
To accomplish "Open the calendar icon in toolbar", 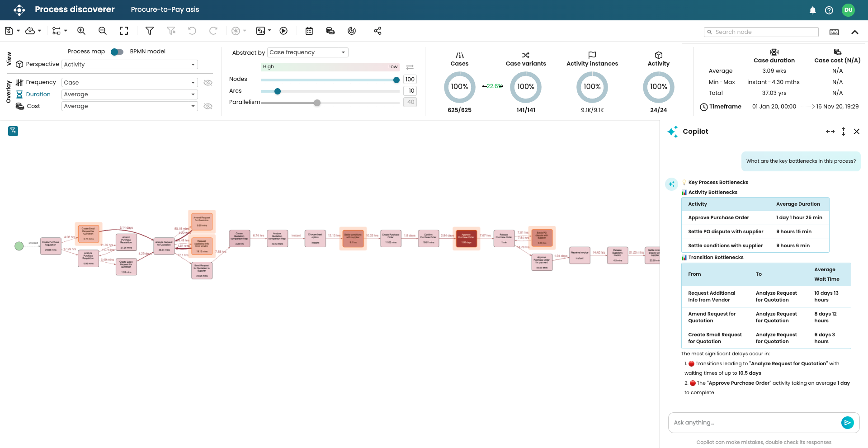I will point(309,31).
